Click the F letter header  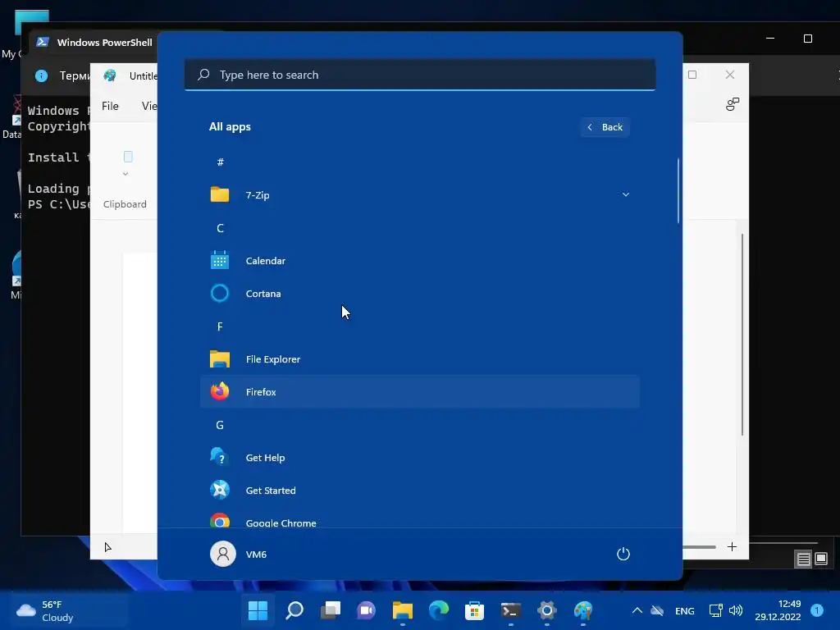[x=220, y=326]
